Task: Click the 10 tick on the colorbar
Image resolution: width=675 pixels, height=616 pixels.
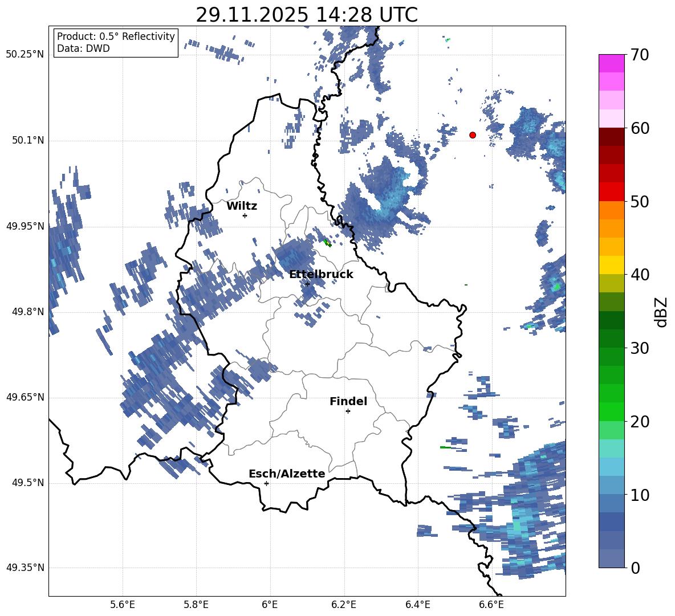Action: pos(640,495)
